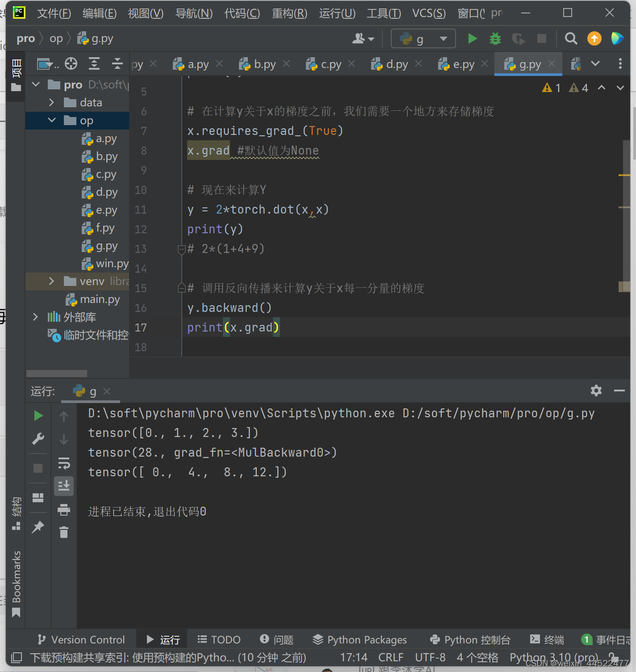The height and width of the screenshot is (672, 636).
Task: Run with coverage icon in toolbar
Action: coord(519,39)
